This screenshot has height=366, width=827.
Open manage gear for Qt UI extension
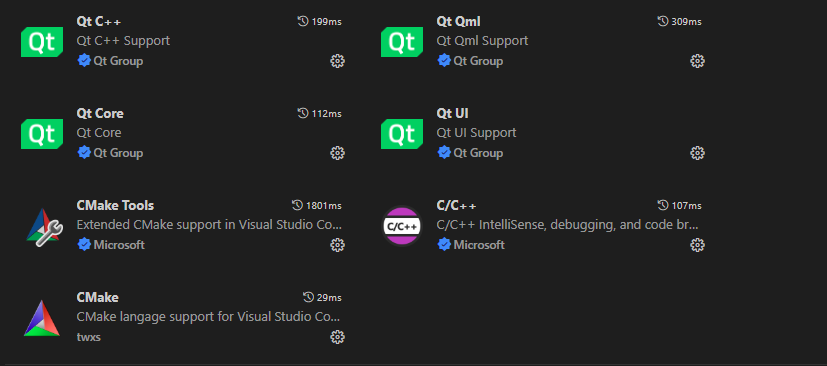(x=697, y=153)
